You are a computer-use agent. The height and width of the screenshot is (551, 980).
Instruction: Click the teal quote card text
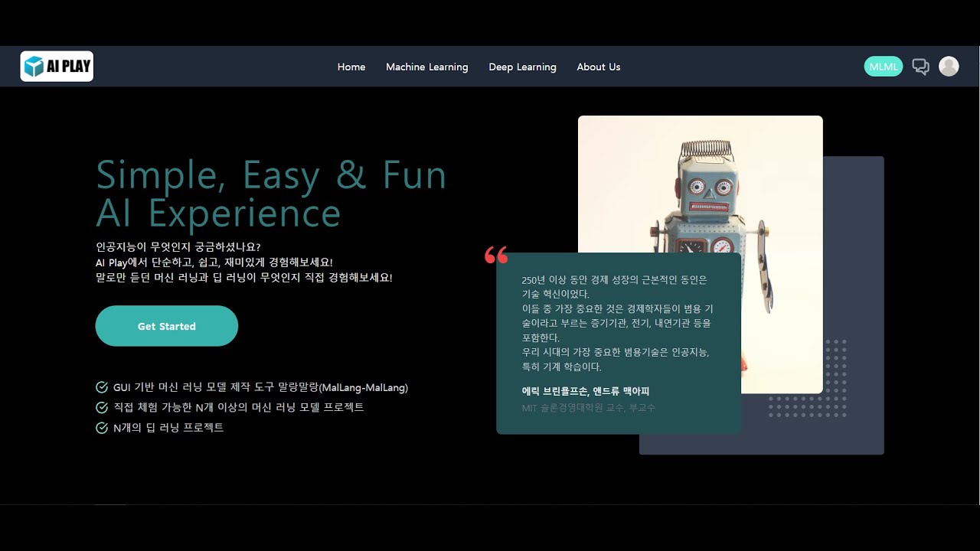(x=617, y=323)
